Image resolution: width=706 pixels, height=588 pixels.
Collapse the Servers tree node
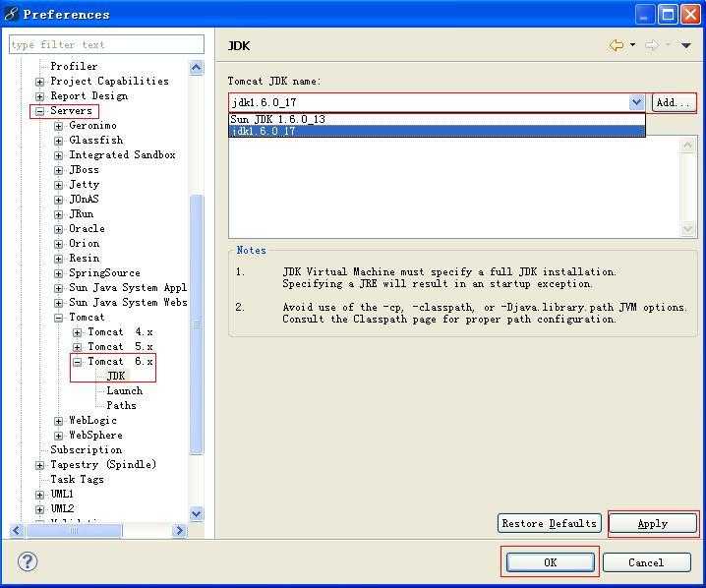coord(39,111)
